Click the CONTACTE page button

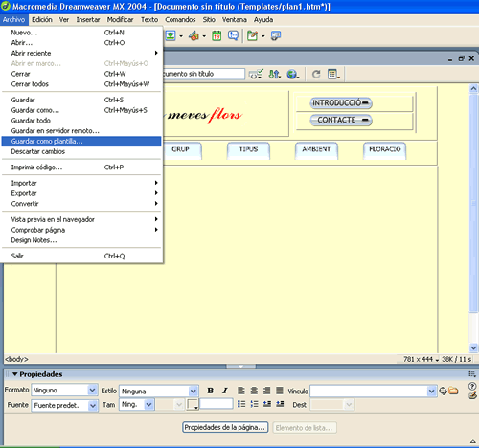(341, 120)
